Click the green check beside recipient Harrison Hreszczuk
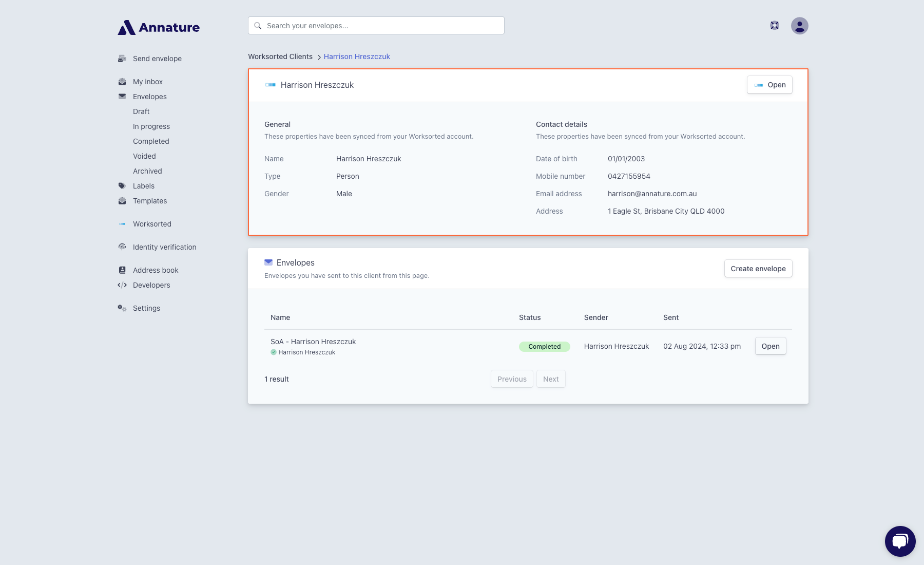924x565 pixels. [274, 352]
